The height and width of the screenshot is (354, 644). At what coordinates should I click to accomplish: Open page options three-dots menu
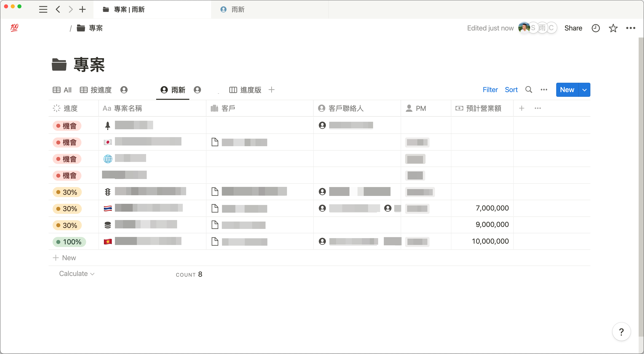point(630,28)
